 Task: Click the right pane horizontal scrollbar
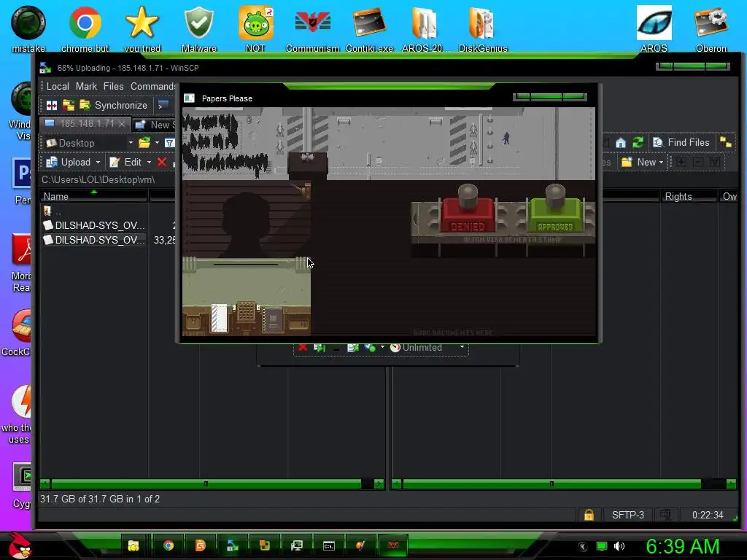click(x=551, y=484)
